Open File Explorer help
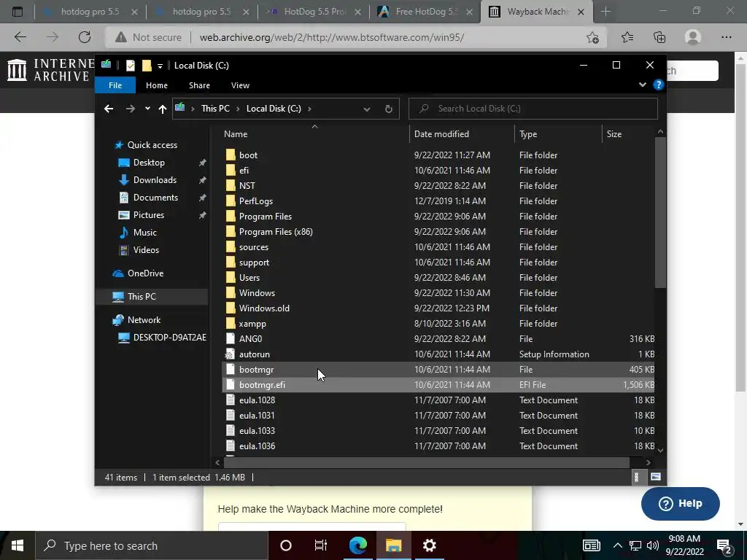 click(x=659, y=85)
